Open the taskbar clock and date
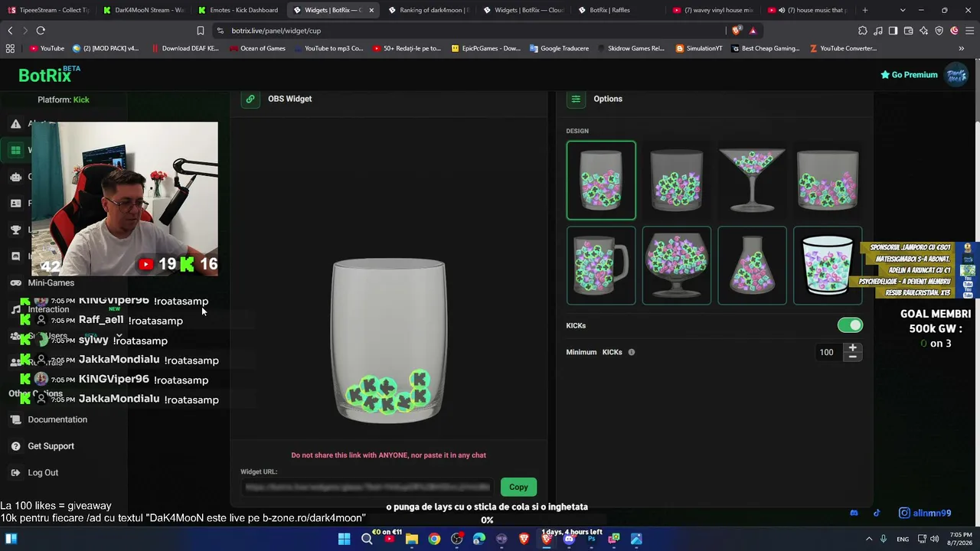 [x=961, y=539]
